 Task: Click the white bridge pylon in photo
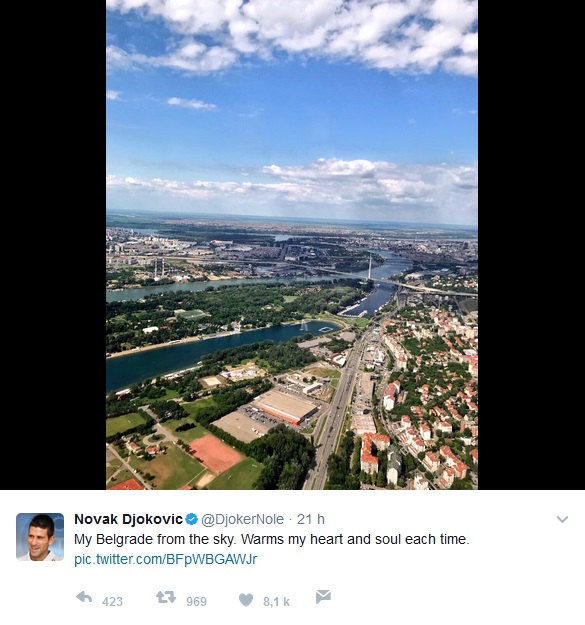tap(370, 266)
